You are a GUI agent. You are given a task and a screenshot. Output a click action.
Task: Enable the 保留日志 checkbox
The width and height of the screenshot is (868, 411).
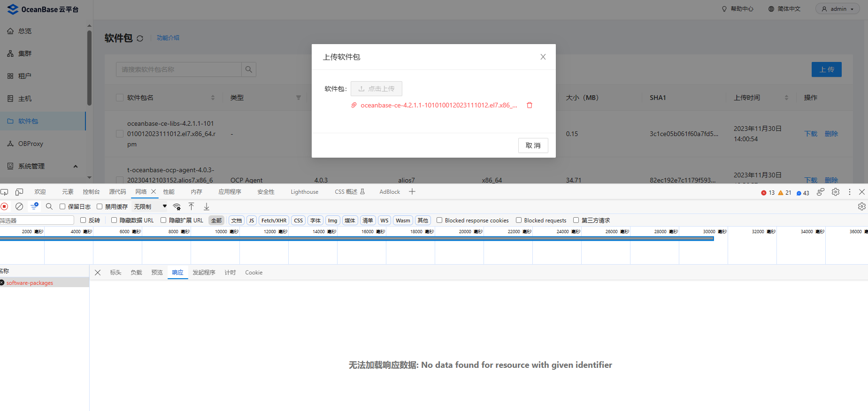pyautogui.click(x=62, y=206)
